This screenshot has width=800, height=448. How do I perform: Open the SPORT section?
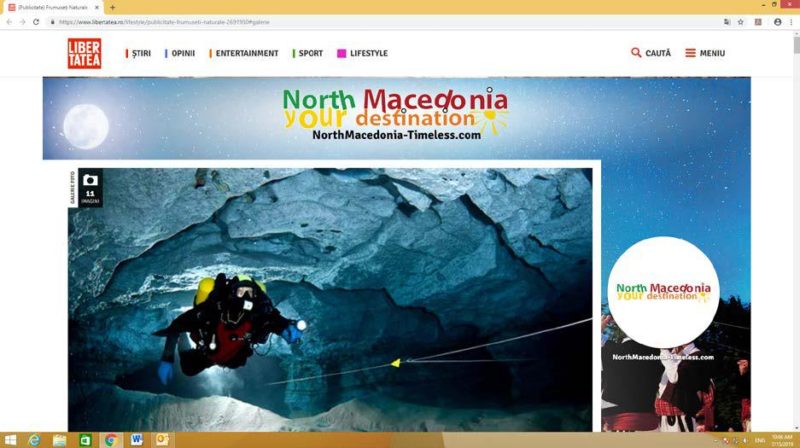click(x=308, y=53)
